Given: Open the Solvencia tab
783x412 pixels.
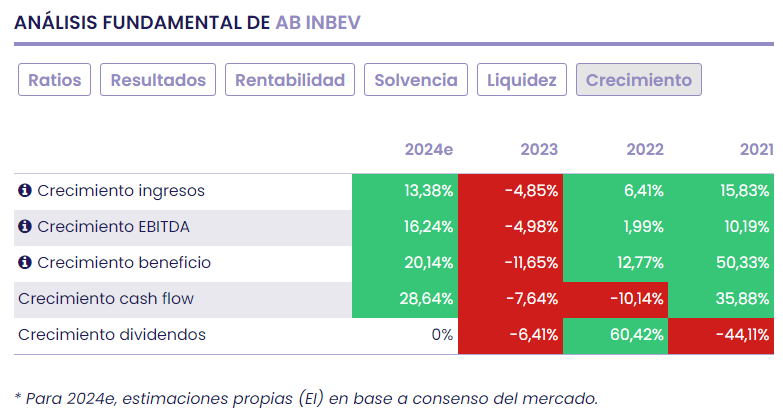Looking at the screenshot, I should pyautogui.click(x=415, y=80).
